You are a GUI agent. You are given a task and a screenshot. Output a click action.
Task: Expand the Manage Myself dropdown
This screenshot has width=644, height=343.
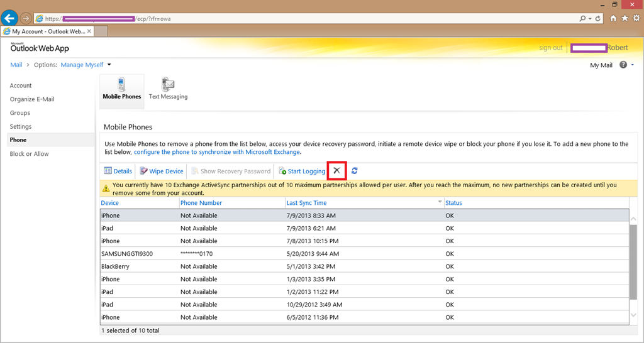coord(109,65)
